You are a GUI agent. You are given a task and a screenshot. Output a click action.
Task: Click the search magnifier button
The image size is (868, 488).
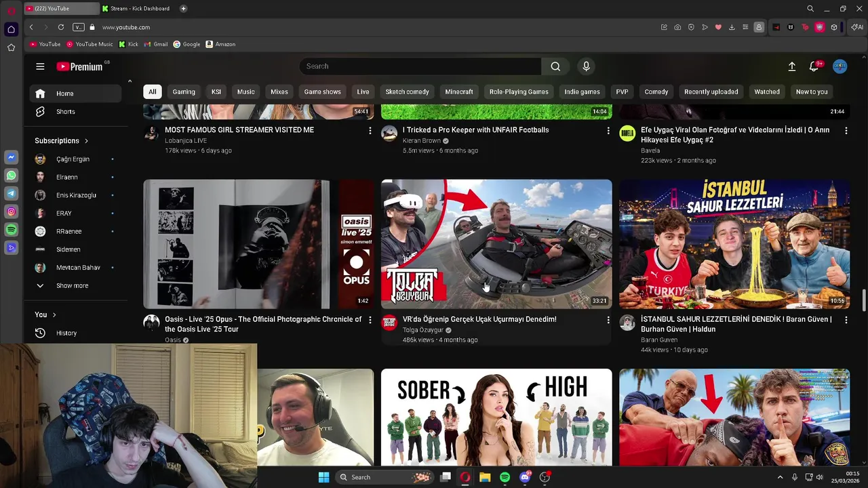pos(555,66)
